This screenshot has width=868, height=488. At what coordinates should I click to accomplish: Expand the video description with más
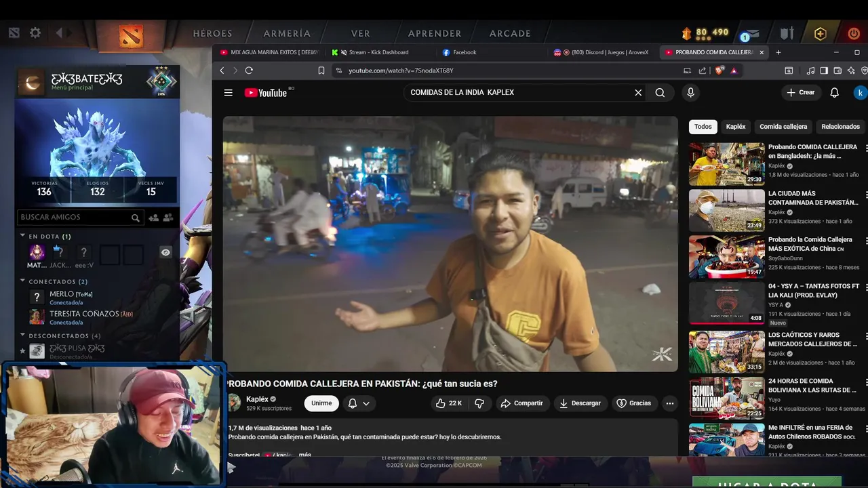[304, 455]
